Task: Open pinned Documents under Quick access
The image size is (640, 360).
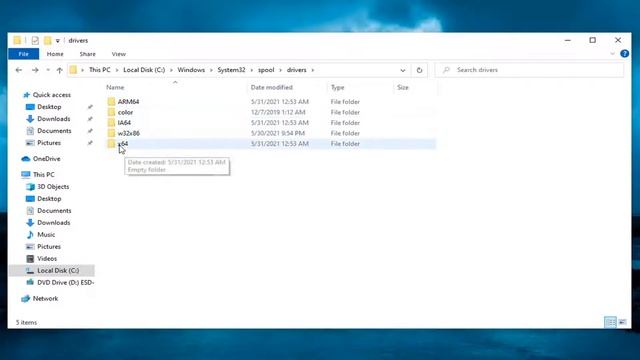Action: pos(54,131)
